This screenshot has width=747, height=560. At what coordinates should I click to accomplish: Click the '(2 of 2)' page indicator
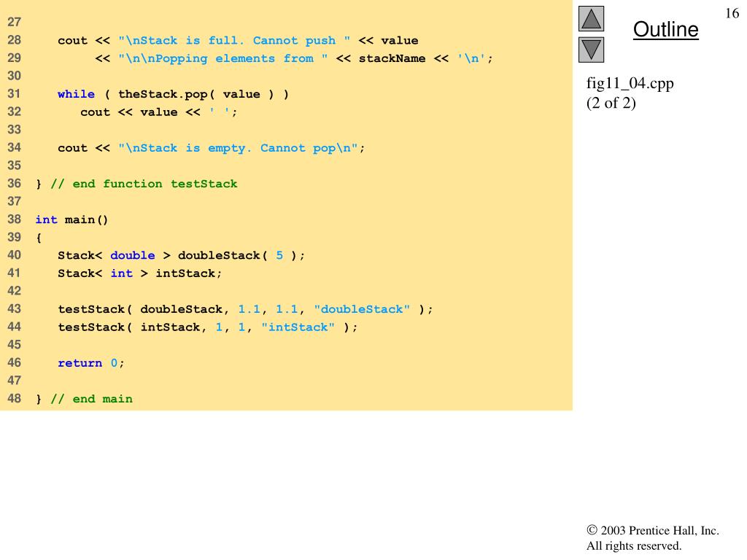point(611,103)
